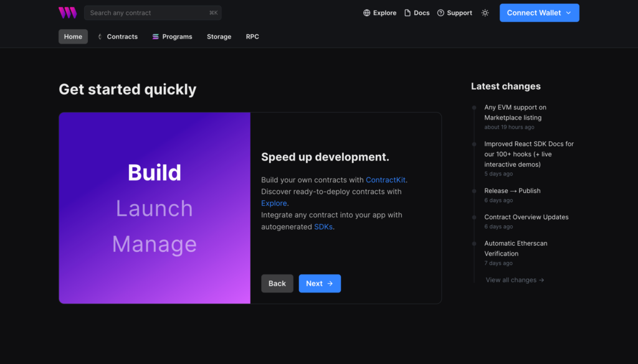Open the ContractKit link
638x364 pixels.
pyautogui.click(x=385, y=180)
